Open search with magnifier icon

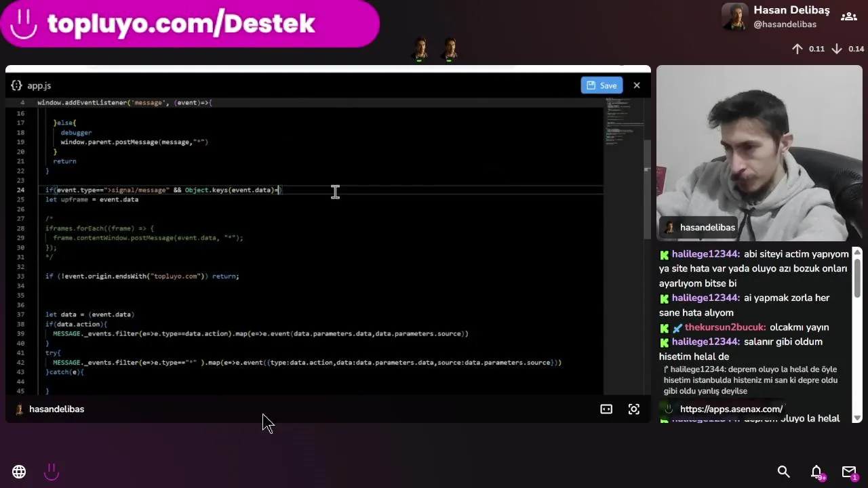pos(783,472)
